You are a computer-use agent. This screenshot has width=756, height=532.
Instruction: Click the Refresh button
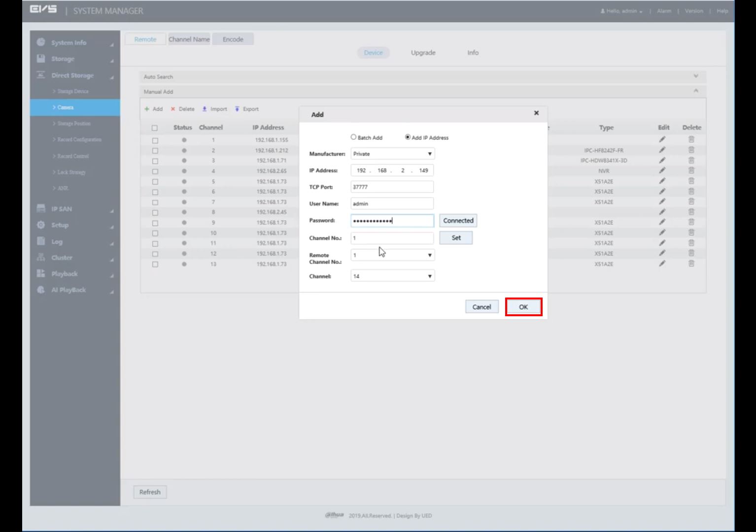pyautogui.click(x=150, y=492)
